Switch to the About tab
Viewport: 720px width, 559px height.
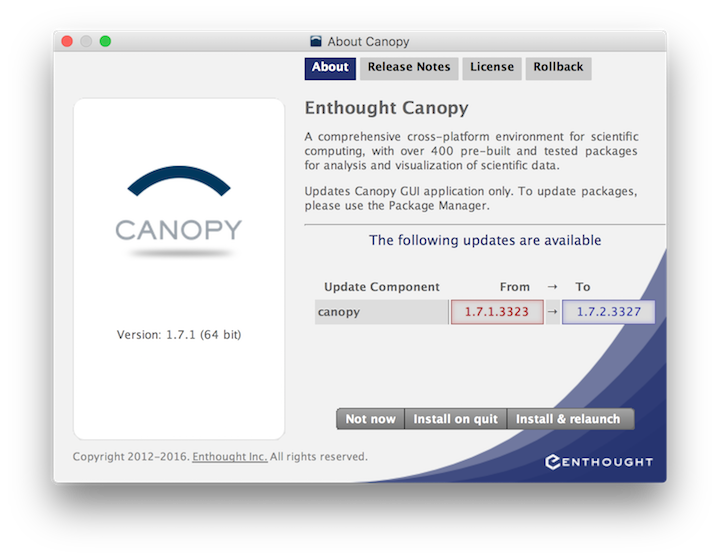pyautogui.click(x=330, y=68)
